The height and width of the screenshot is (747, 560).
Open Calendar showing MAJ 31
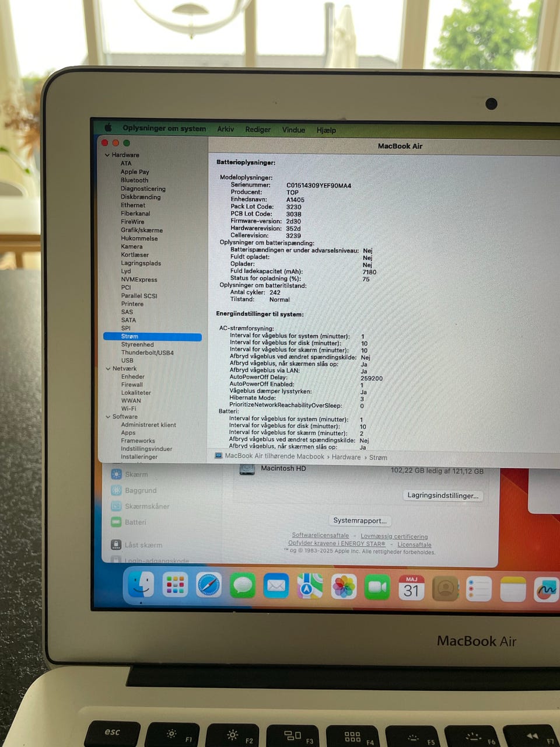411,588
